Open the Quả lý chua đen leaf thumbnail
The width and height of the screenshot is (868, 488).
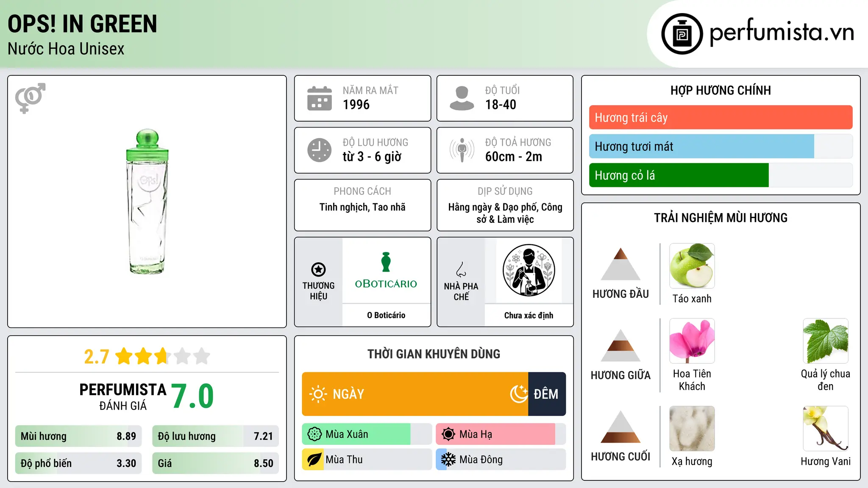[825, 341]
